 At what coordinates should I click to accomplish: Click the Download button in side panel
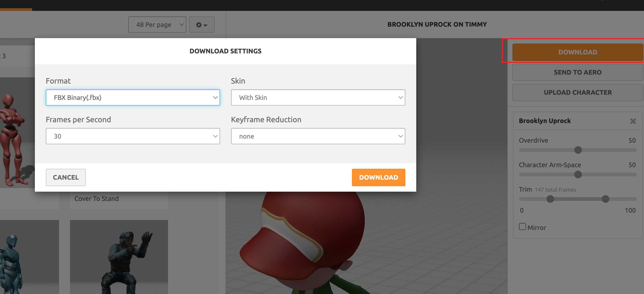(578, 52)
